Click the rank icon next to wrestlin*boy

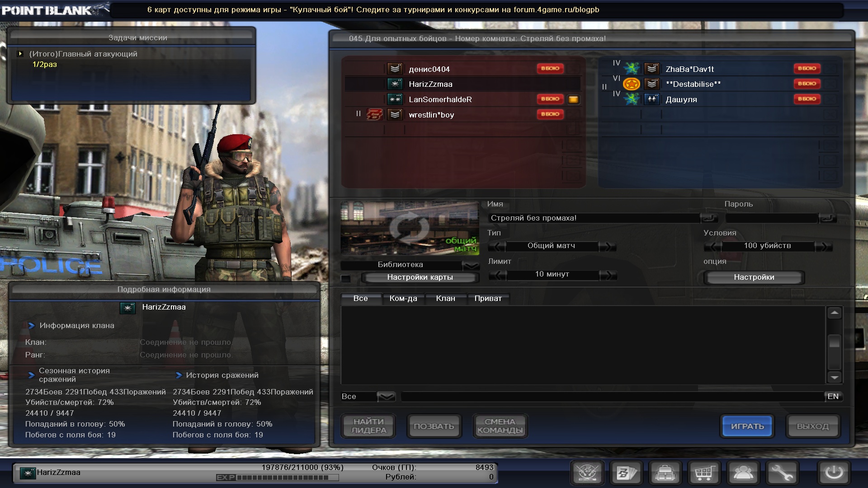(x=395, y=114)
